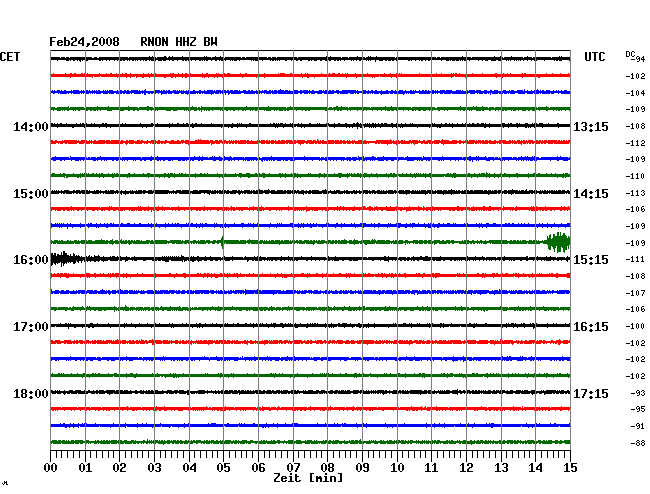Click the -110 DC offset value

click(635, 176)
